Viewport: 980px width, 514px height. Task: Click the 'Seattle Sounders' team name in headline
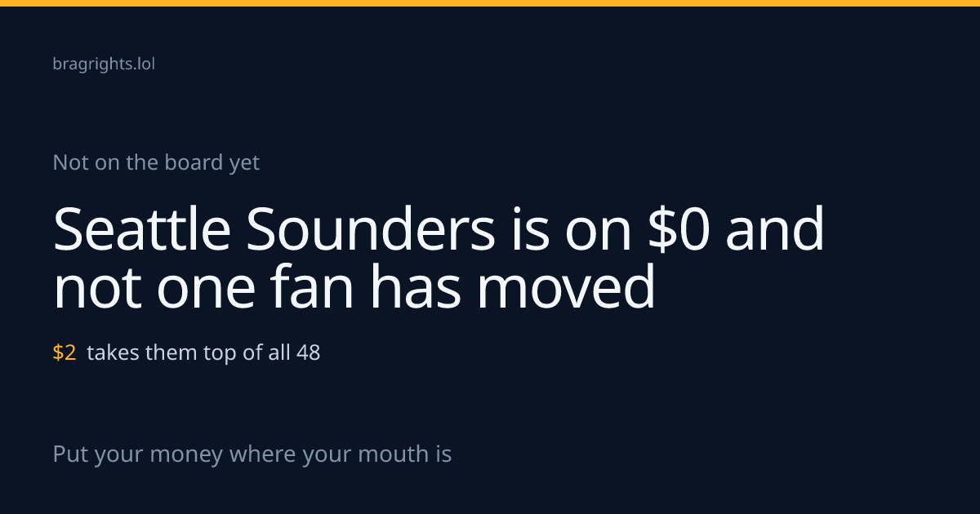click(274, 230)
